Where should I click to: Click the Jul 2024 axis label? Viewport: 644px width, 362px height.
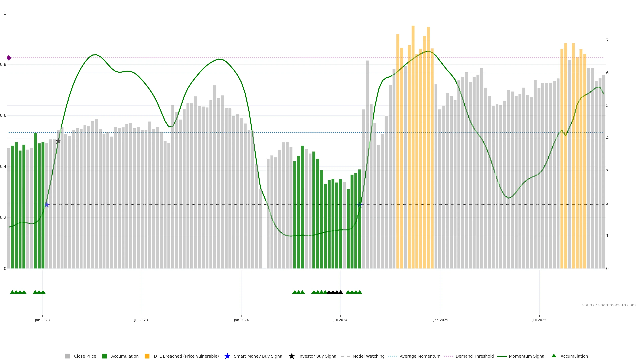340,320
